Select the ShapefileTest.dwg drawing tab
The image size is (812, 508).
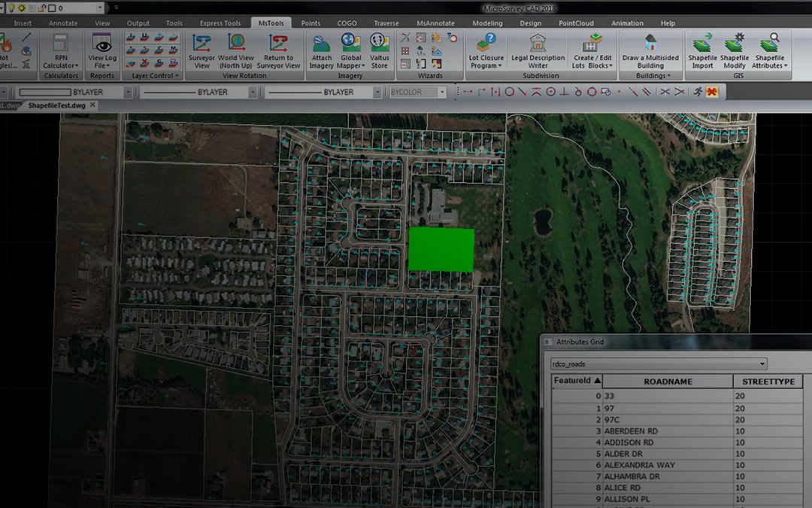pos(57,105)
